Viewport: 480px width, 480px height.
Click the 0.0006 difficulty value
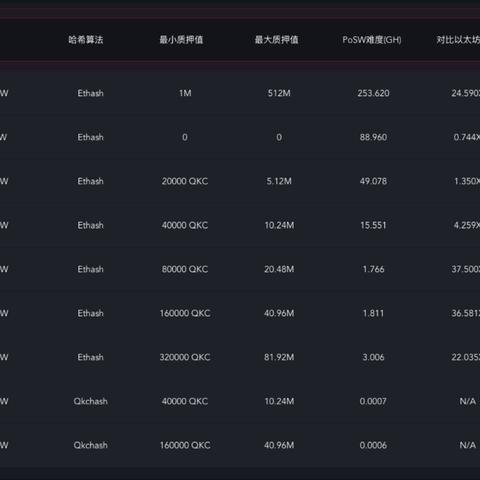coord(373,445)
